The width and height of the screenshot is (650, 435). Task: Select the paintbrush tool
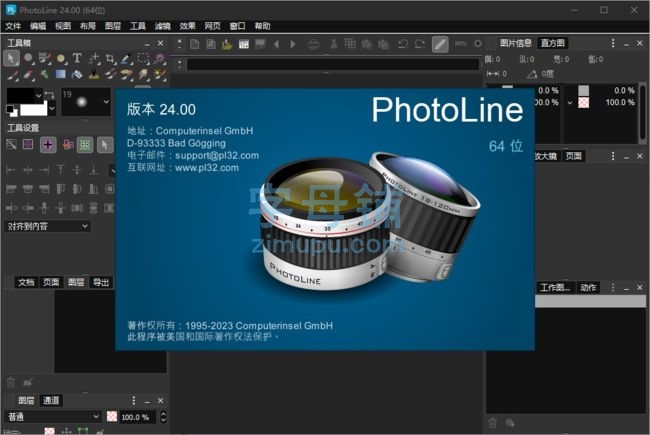[12, 74]
